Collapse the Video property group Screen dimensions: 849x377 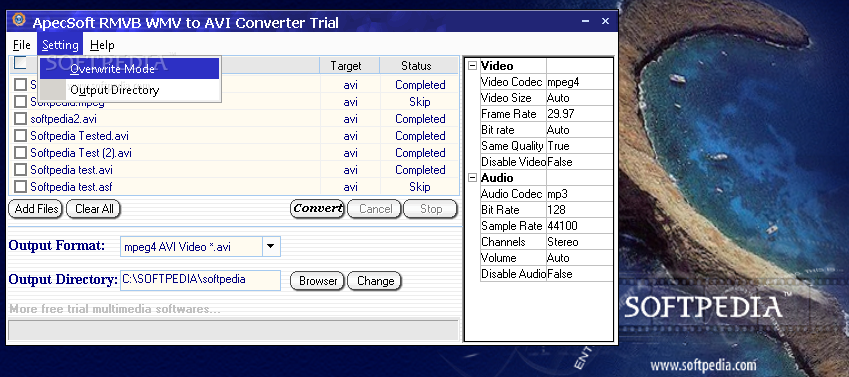pyautogui.click(x=473, y=66)
